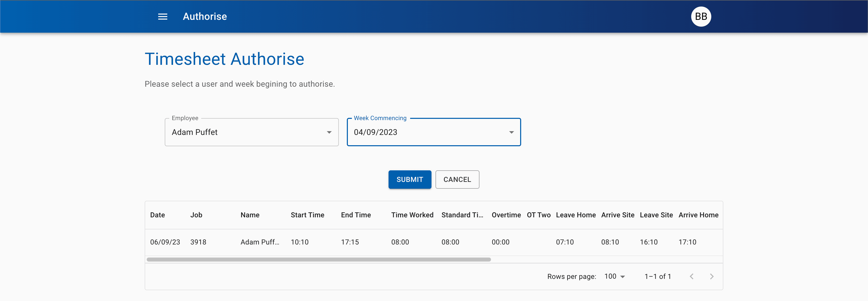868x301 pixels.
Task: Click the Overtime column header
Action: pyautogui.click(x=506, y=215)
